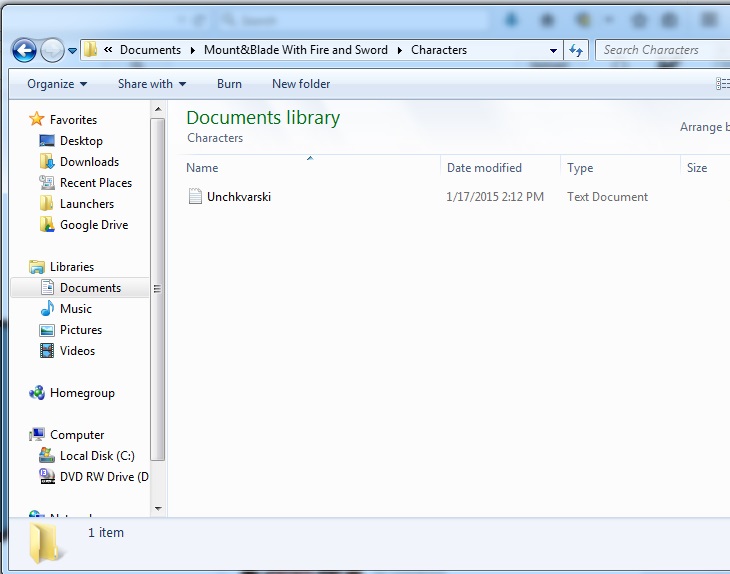Click navigation pane scroll down arrow
Screen dimensions: 730x574
coord(158,508)
